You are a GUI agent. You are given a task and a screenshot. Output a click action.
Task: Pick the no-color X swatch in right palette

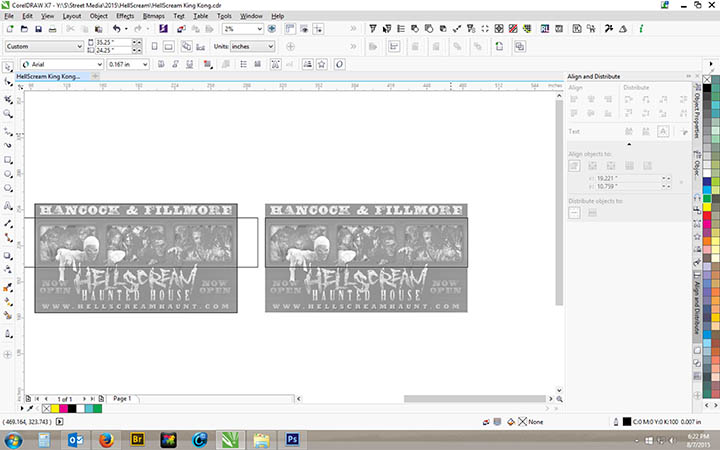[707, 79]
